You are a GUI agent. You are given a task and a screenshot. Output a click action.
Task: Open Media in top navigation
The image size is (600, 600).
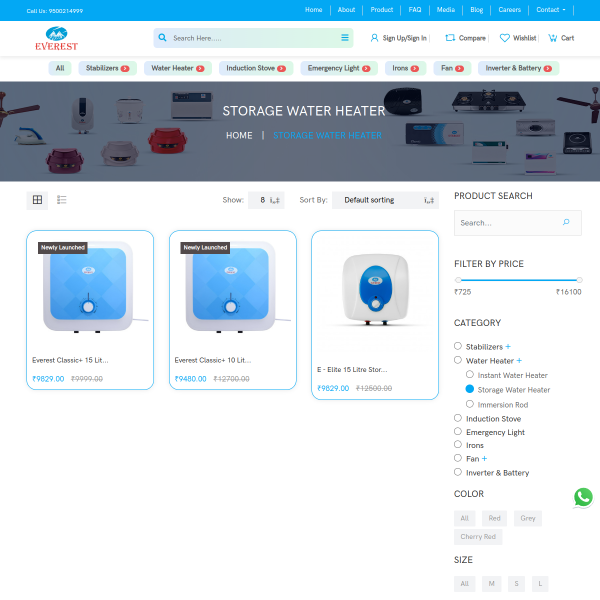click(x=446, y=10)
